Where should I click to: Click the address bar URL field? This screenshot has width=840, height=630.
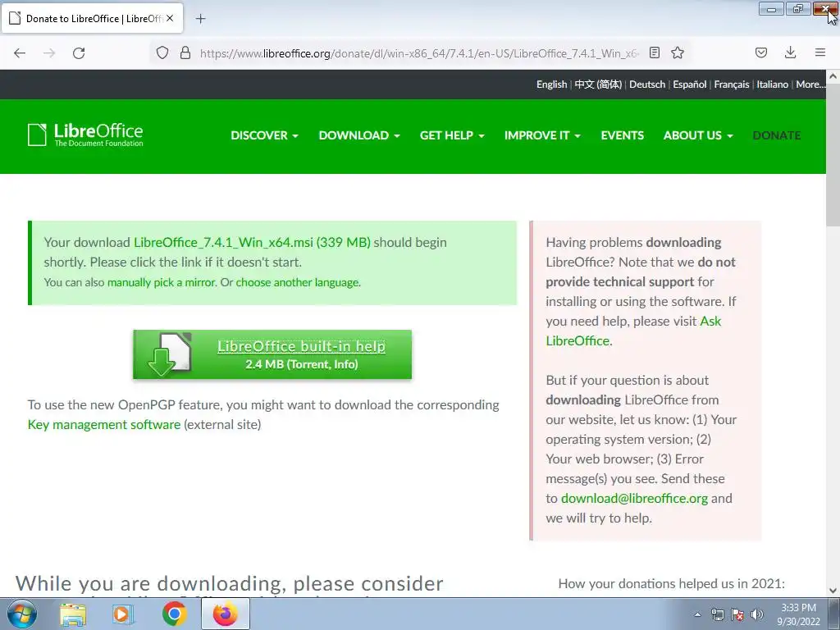(x=419, y=53)
